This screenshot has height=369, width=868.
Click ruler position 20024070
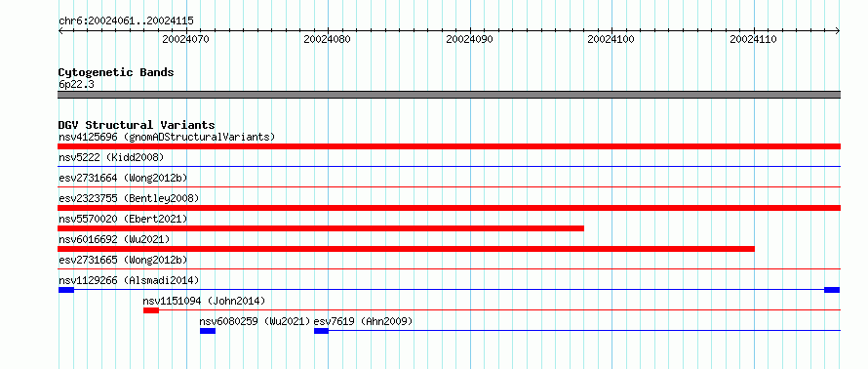[186, 39]
